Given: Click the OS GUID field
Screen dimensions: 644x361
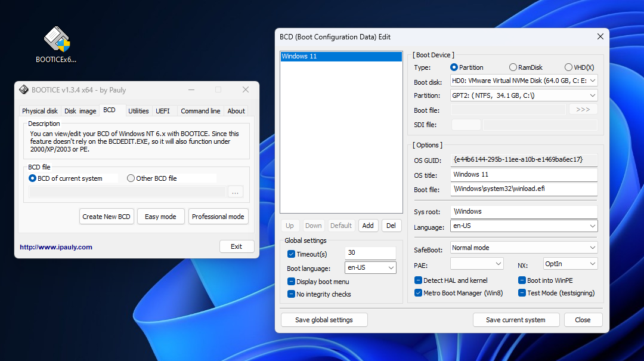Looking at the screenshot, I should 524,159.
